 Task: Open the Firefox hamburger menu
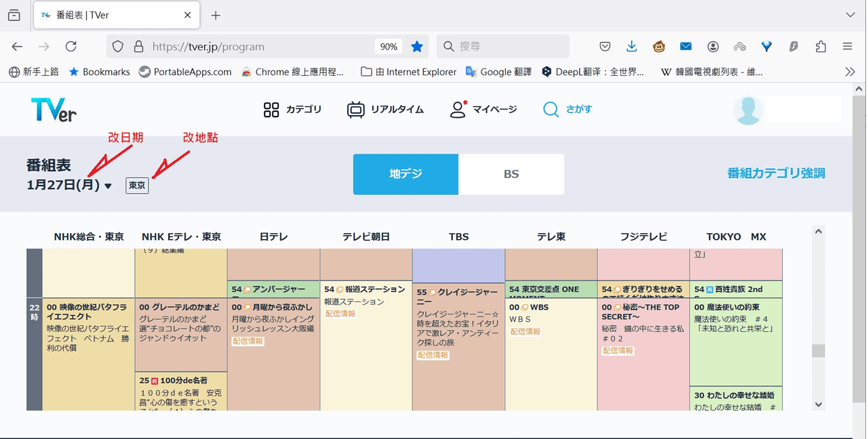coord(847,47)
